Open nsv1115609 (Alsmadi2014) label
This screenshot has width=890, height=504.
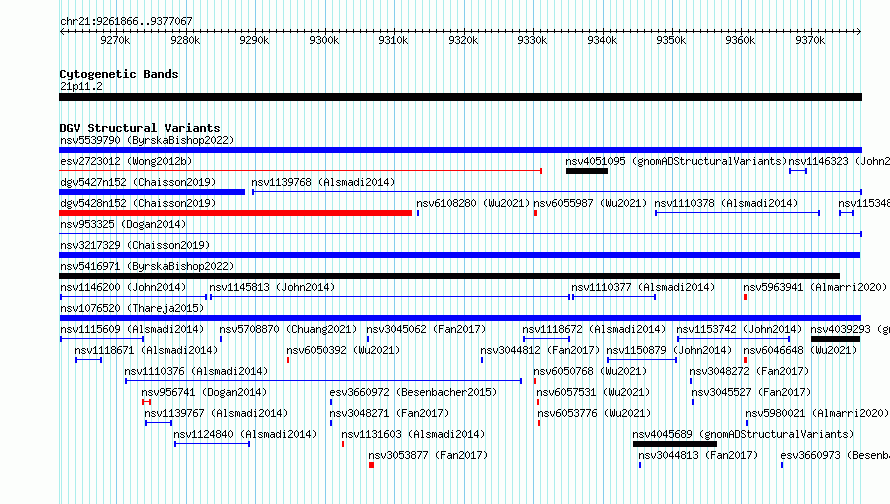(x=132, y=329)
